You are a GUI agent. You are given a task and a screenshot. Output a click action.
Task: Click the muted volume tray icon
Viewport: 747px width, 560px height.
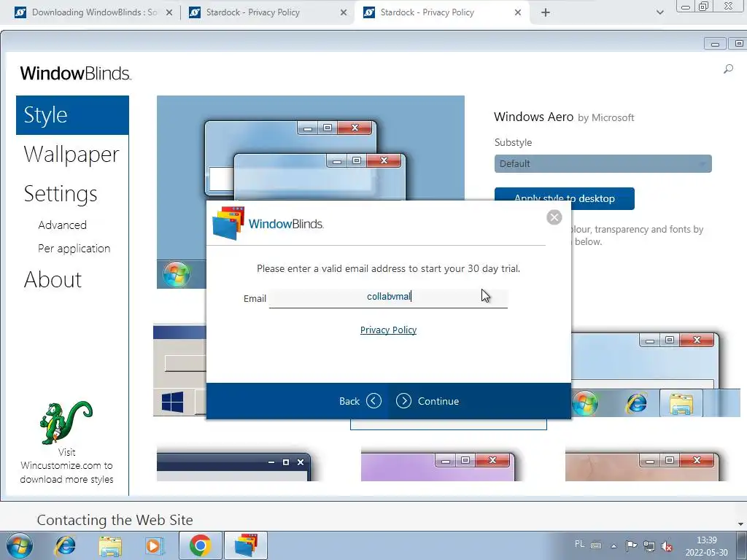667,546
